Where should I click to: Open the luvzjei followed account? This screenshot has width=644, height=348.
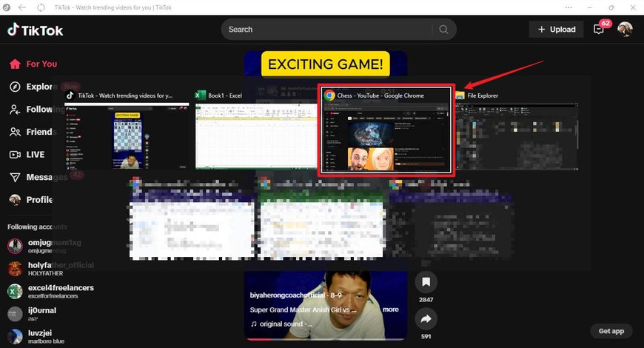click(36, 336)
